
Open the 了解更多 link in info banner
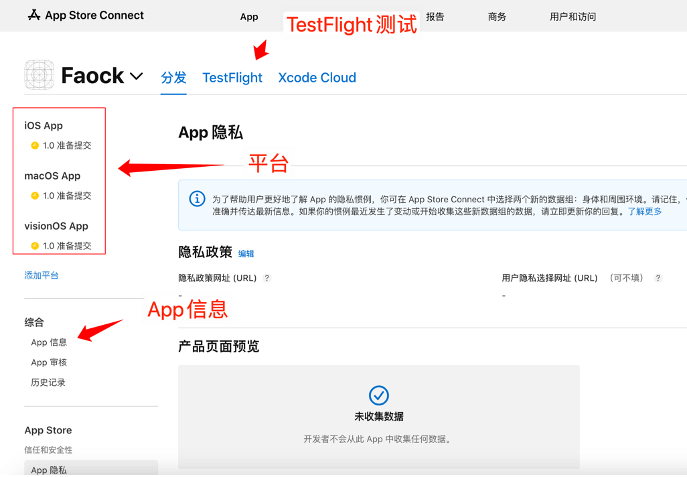645,212
